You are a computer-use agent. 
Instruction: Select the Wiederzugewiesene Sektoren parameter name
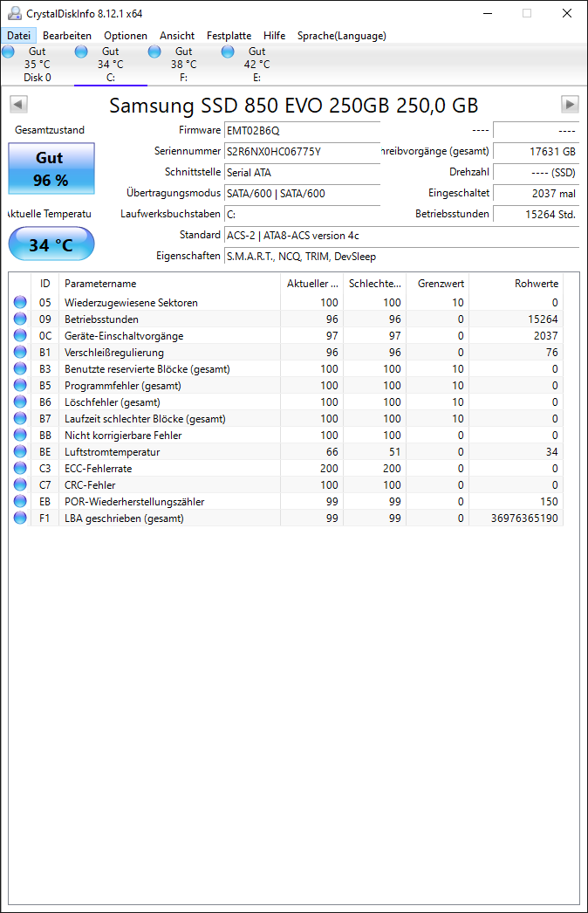pyautogui.click(x=131, y=303)
